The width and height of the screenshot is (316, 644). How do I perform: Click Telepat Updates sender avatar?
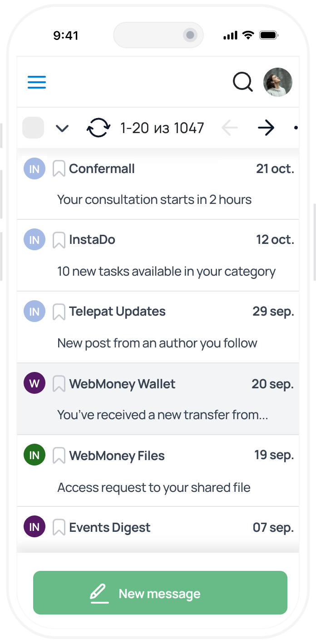[x=35, y=312]
